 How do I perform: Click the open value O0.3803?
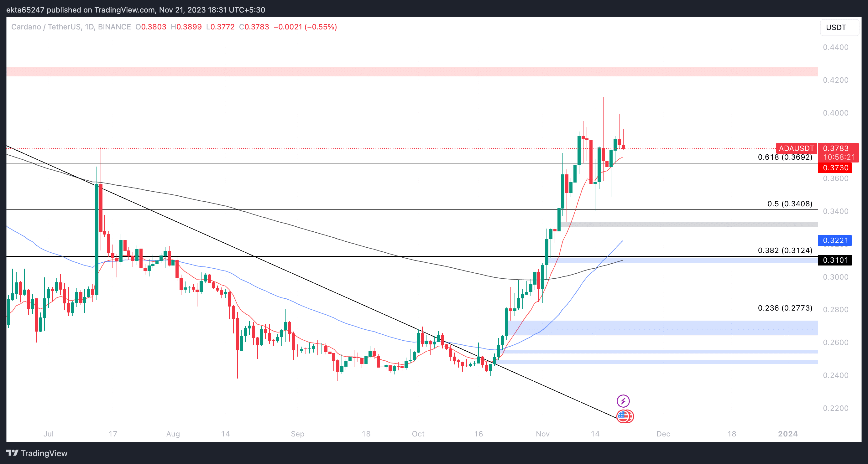[151, 27]
